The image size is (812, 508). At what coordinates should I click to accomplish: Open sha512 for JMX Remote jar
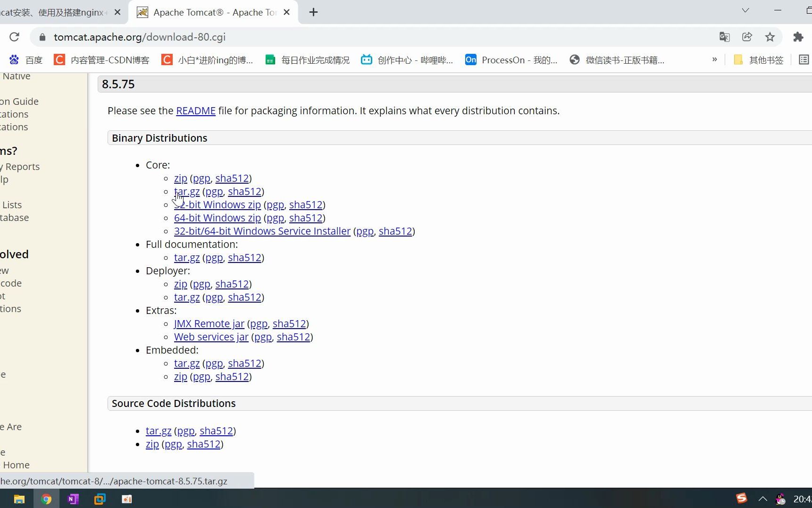click(x=289, y=324)
